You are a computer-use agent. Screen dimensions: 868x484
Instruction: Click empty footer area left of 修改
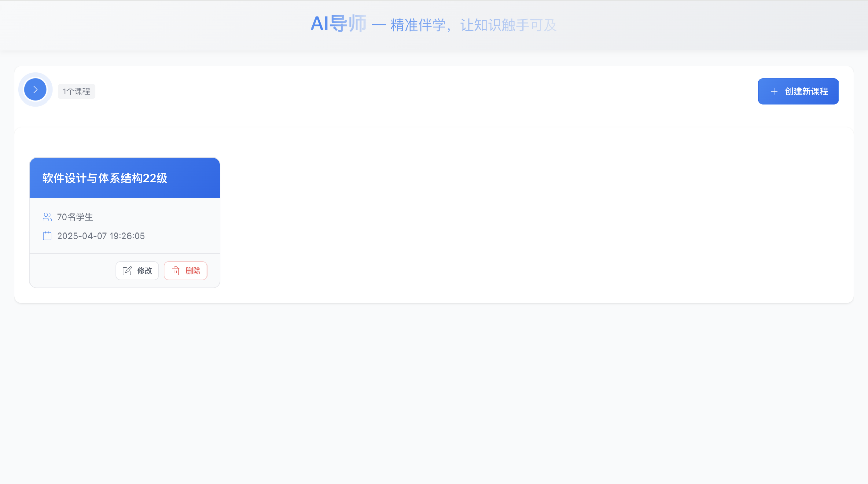[x=71, y=271]
